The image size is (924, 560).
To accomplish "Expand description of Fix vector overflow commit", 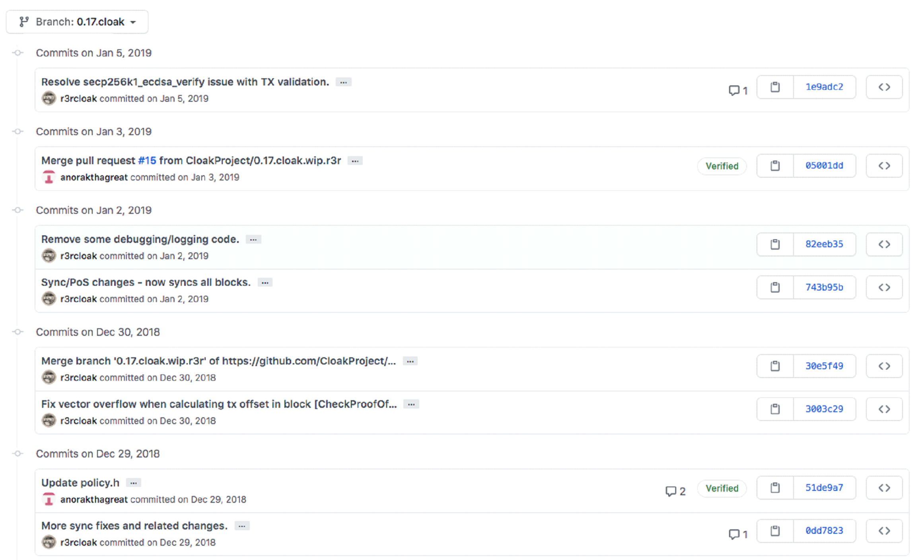I will pyautogui.click(x=411, y=404).
